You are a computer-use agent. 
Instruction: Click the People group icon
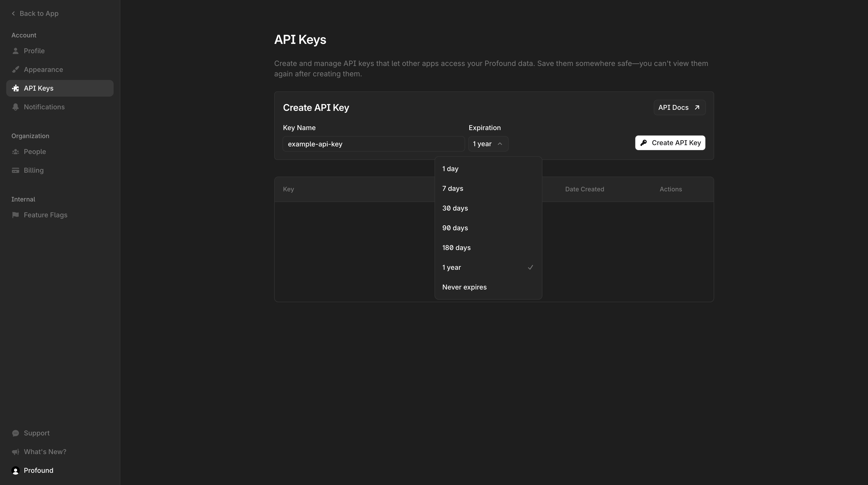tap(16, 152)
